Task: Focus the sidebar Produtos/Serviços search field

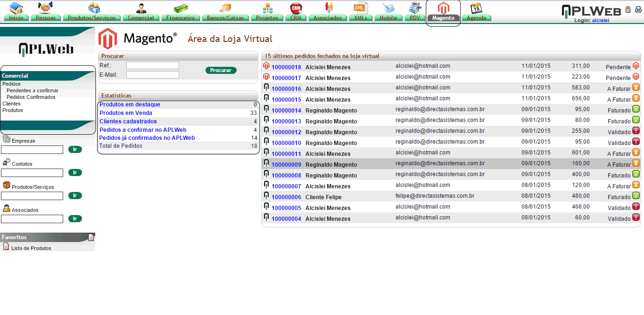Action: click(32, 196)
